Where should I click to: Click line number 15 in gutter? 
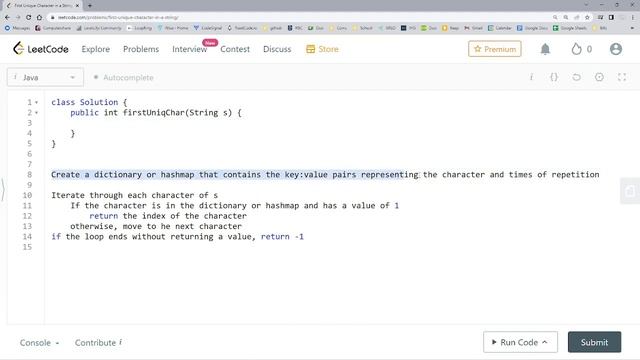pyautogui.click(x=27, y=247)
